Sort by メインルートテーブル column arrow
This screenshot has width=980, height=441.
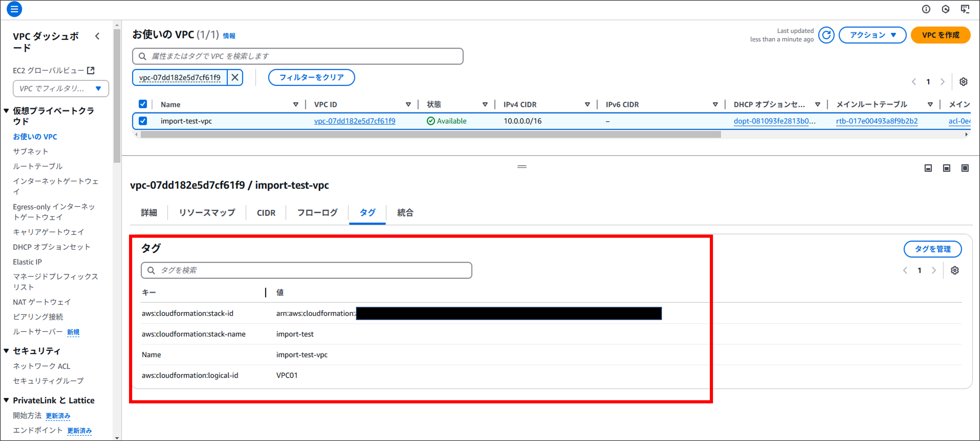(x=930, y=104)
